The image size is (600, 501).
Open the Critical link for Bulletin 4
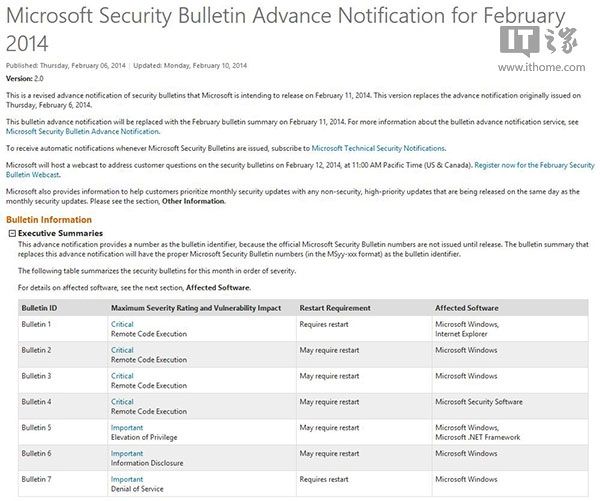(x=122, y=401)
